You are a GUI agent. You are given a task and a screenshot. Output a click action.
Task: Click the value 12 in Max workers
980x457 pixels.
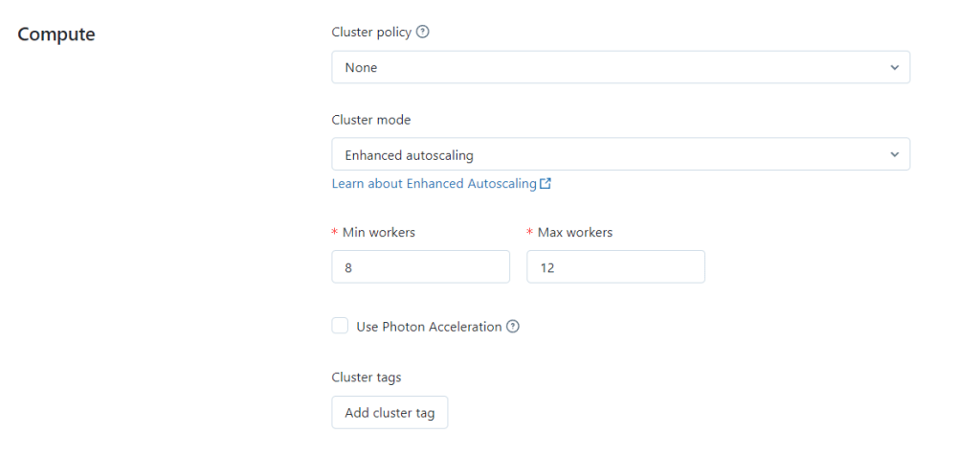[547, 268]
